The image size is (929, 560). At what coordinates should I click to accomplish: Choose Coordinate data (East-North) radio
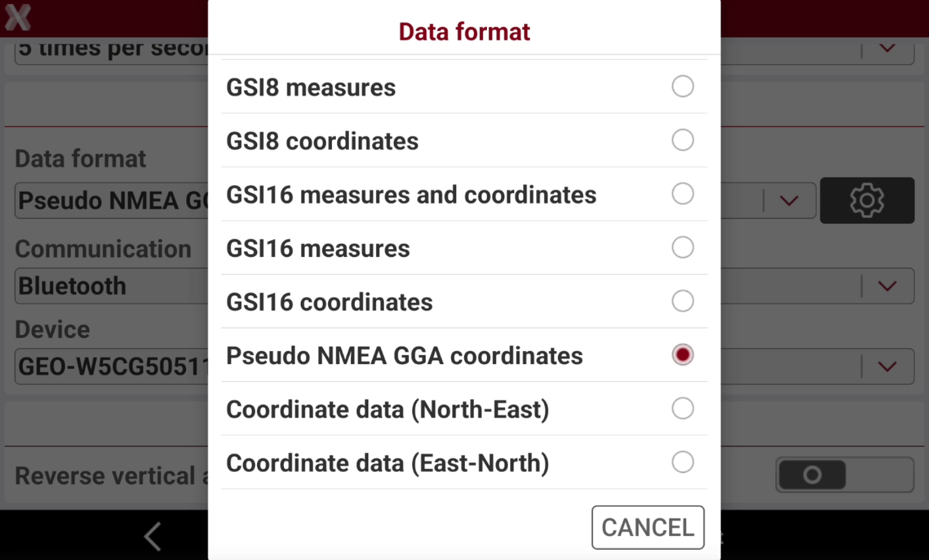point(682,462)
